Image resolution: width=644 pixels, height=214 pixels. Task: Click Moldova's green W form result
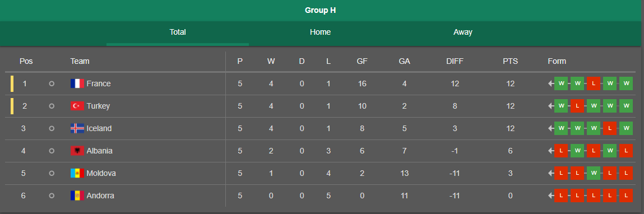tap(594, 173)
